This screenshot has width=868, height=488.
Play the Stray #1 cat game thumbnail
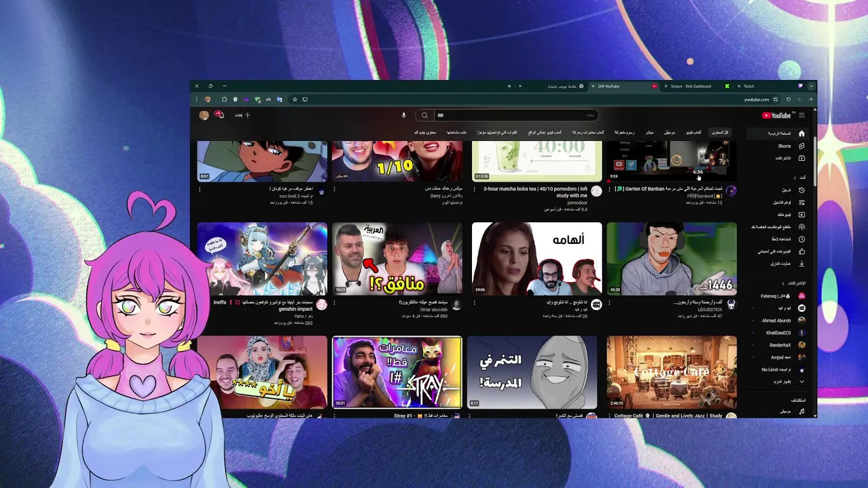coord(397,372)
